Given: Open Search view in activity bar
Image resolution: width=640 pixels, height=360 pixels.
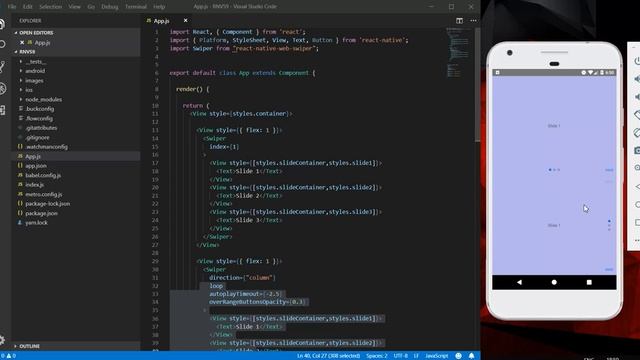Looking at the screenshot, I should click(2, 44).
